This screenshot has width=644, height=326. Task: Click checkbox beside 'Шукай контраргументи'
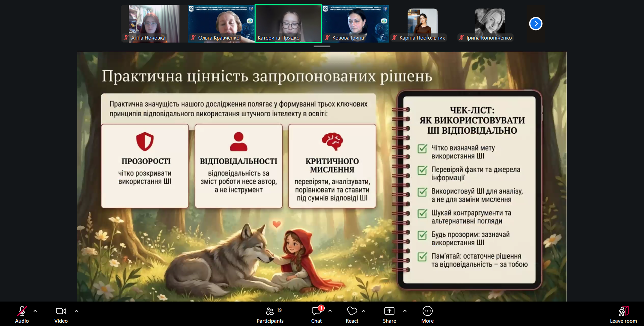[422, 213]
